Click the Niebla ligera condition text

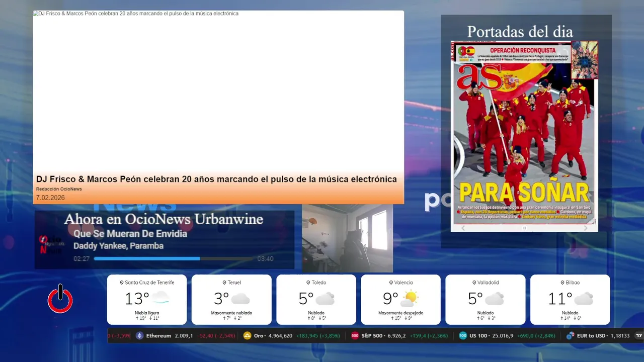[x=147, y=313]
